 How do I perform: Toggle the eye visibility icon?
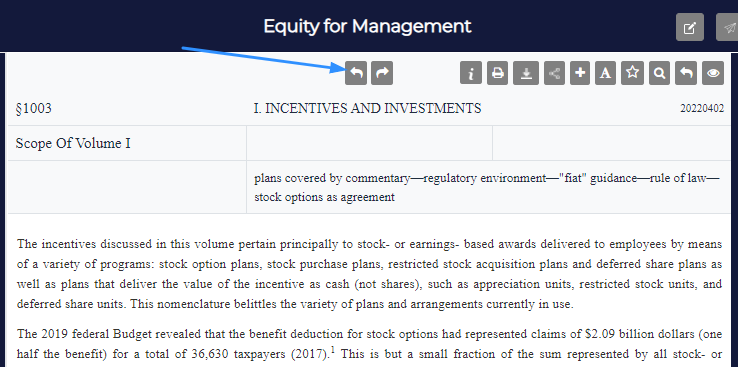point(713,73)
